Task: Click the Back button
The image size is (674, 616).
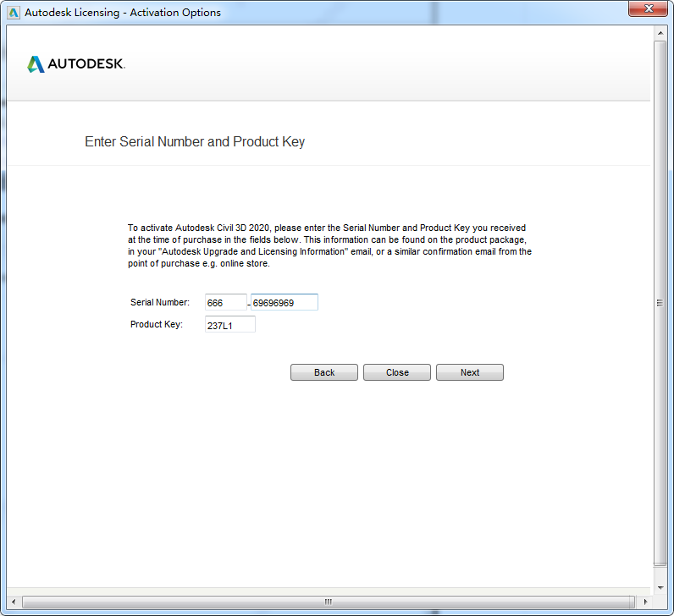Action: 324,372
